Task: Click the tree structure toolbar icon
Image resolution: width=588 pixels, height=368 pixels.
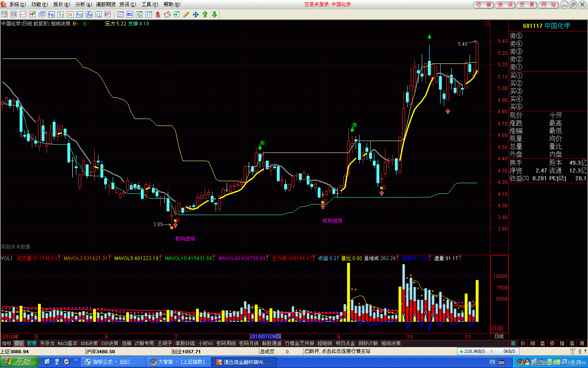Action: point(60,14)
